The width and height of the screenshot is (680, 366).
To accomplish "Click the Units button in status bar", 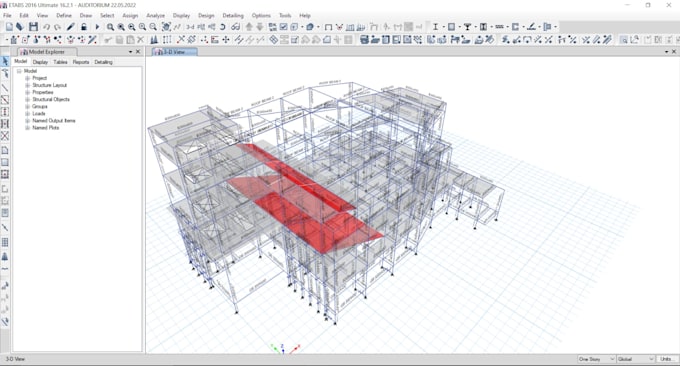I will click(666, 359).
